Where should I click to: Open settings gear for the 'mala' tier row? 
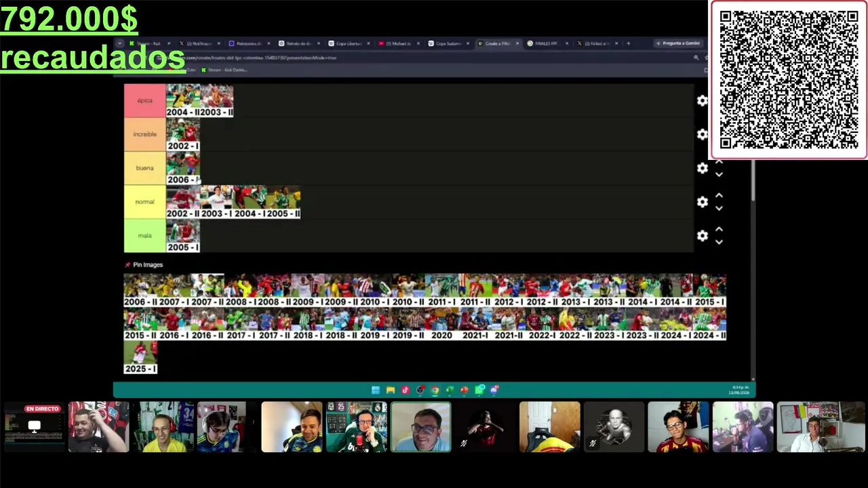(703, 235)
